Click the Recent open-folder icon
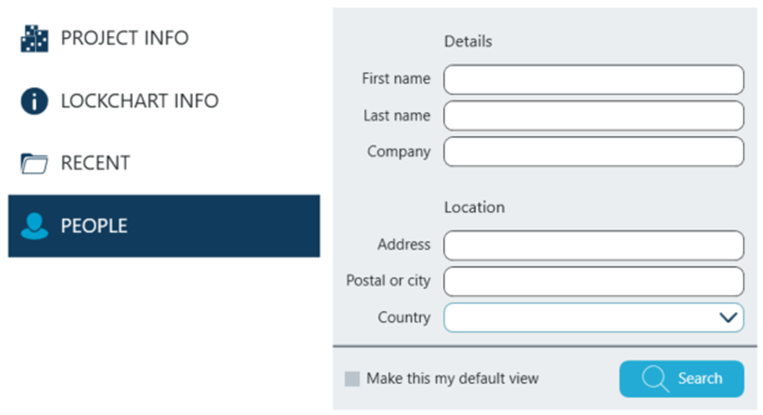 (x=34, y=163)
